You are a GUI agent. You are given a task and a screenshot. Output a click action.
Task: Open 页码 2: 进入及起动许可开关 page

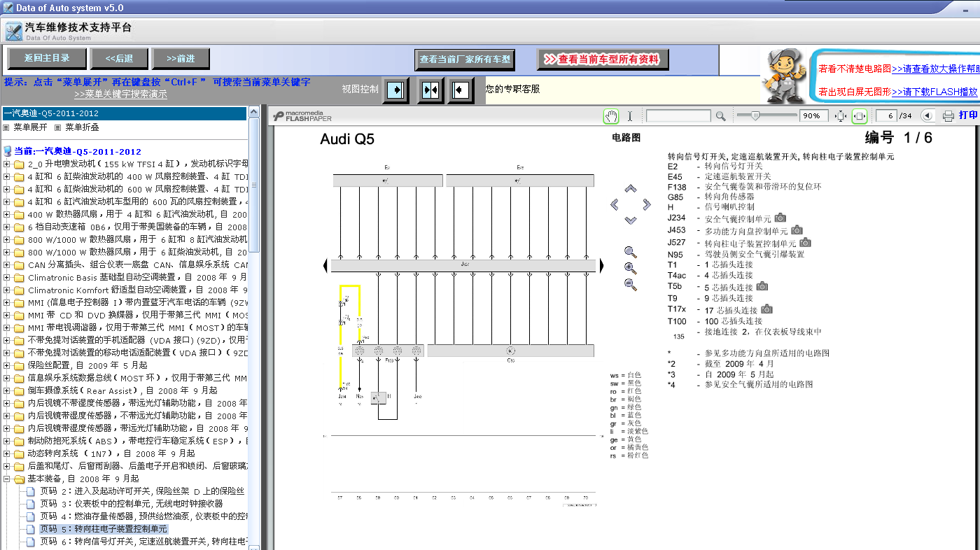[142, 491]
